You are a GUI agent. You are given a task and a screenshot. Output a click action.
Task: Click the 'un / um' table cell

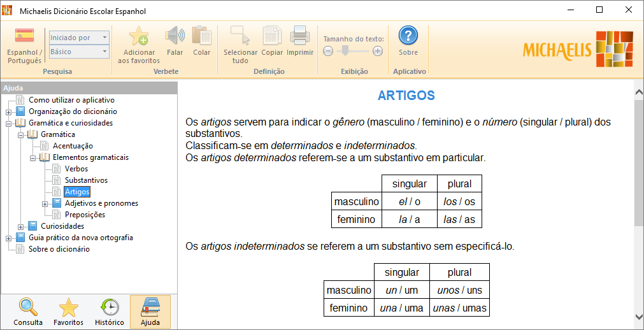click(402, 290)
